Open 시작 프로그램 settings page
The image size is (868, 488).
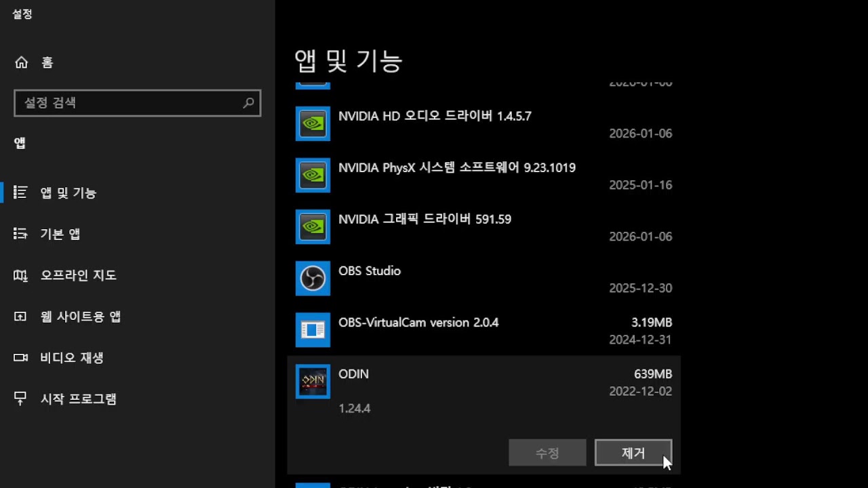click(x=137, y=399)
